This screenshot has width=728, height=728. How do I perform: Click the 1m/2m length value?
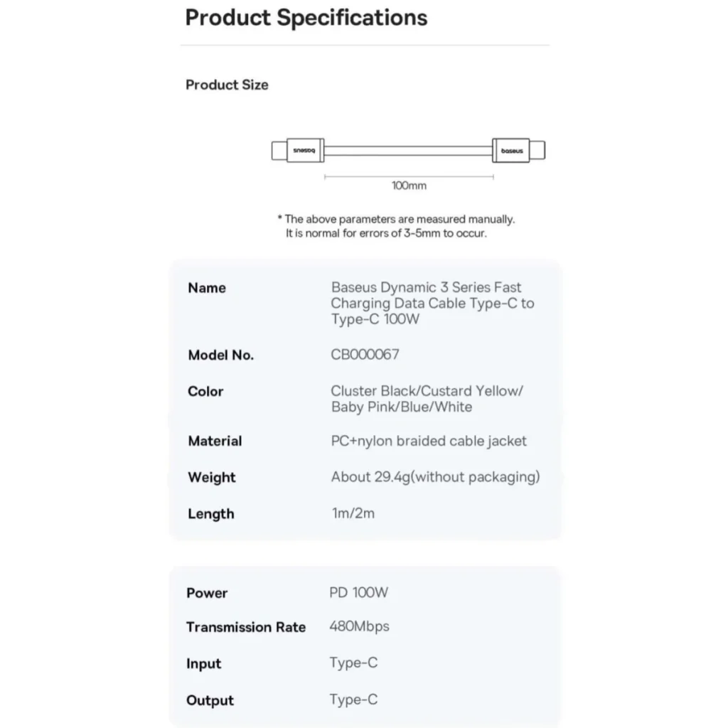[x=353, y=513]
